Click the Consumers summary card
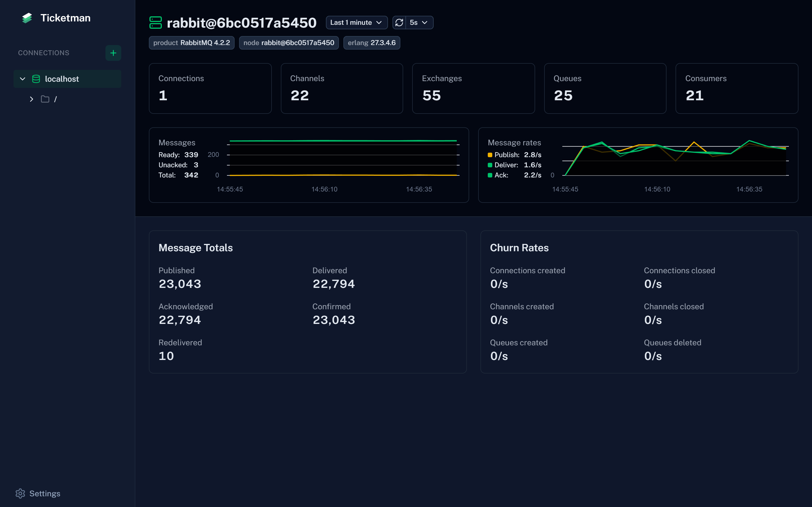Image resolution: width=812 pixels, height=507 pixels. tap(736, 88)
